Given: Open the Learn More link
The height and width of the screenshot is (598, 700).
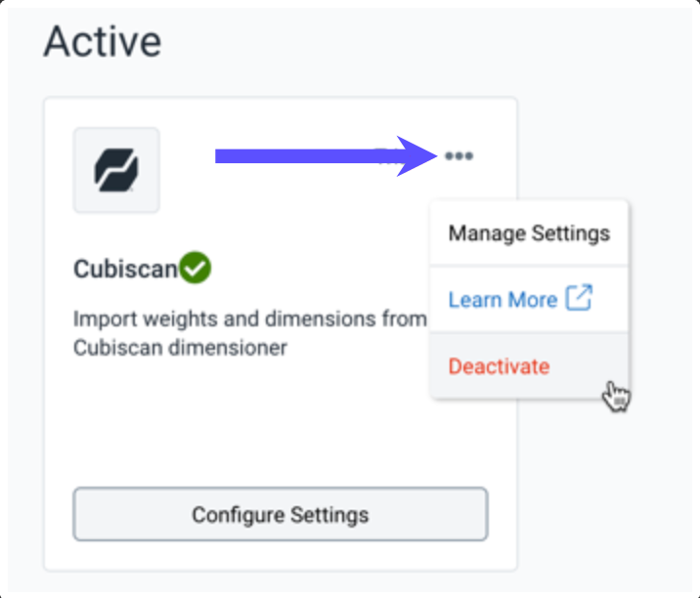Looking at the screenshot, I should (503, 299).
